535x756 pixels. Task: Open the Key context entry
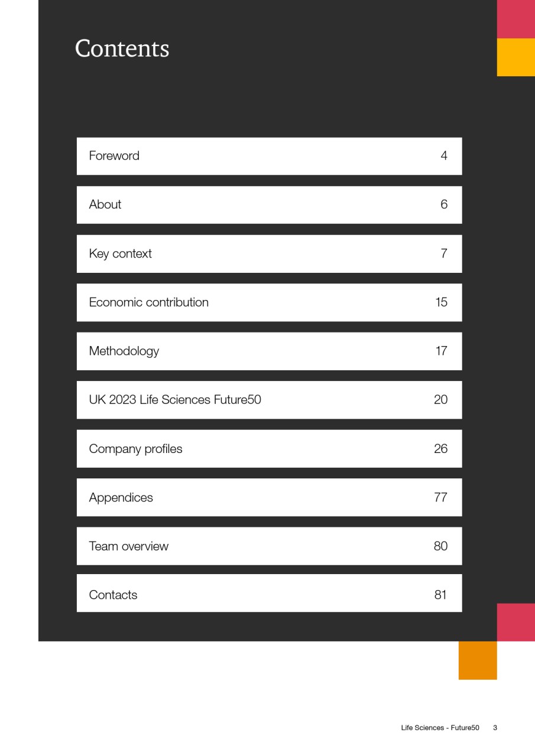click(x=269, y=254)
